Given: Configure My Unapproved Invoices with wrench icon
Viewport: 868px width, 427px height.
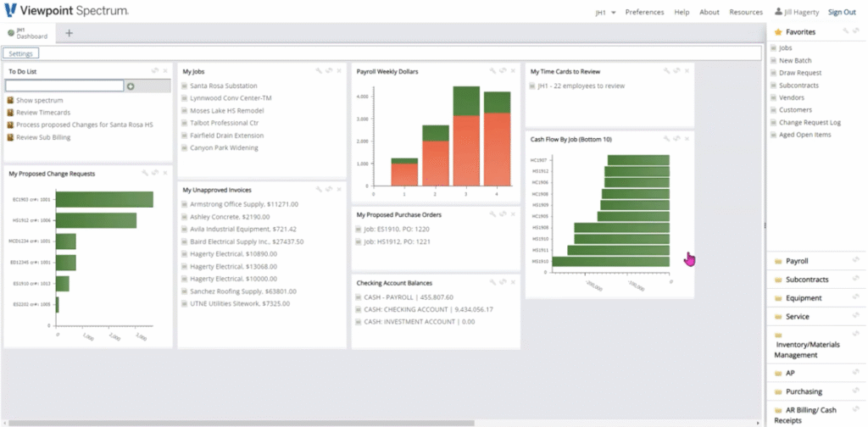Looking at the screenshot, I should [x=319, y=189].
